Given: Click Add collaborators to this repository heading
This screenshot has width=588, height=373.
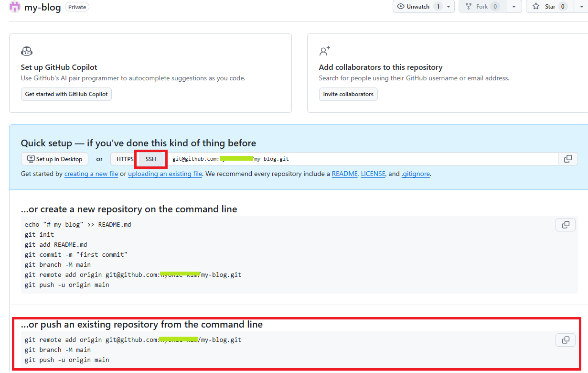Looking at the screenshot, I should (381, 67).
